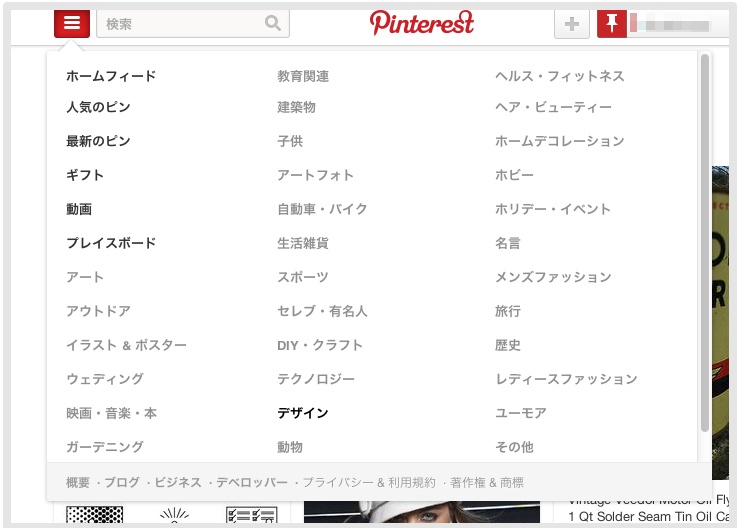
Task: Choose the 旅行 category
Action: pyautogui.click(x=508, y=311)
